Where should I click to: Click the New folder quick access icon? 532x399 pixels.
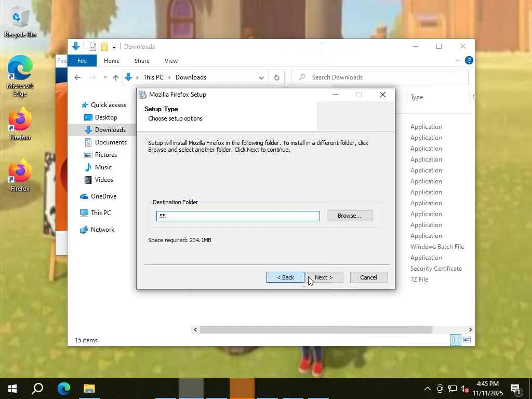[x=104, y=47]
